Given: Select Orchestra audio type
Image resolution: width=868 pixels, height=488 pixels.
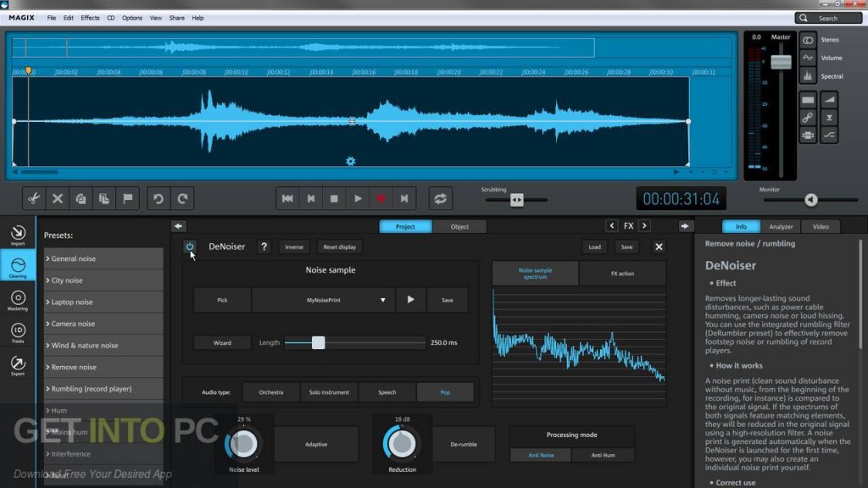Looking at the screenshot, I should pos(270,392).
